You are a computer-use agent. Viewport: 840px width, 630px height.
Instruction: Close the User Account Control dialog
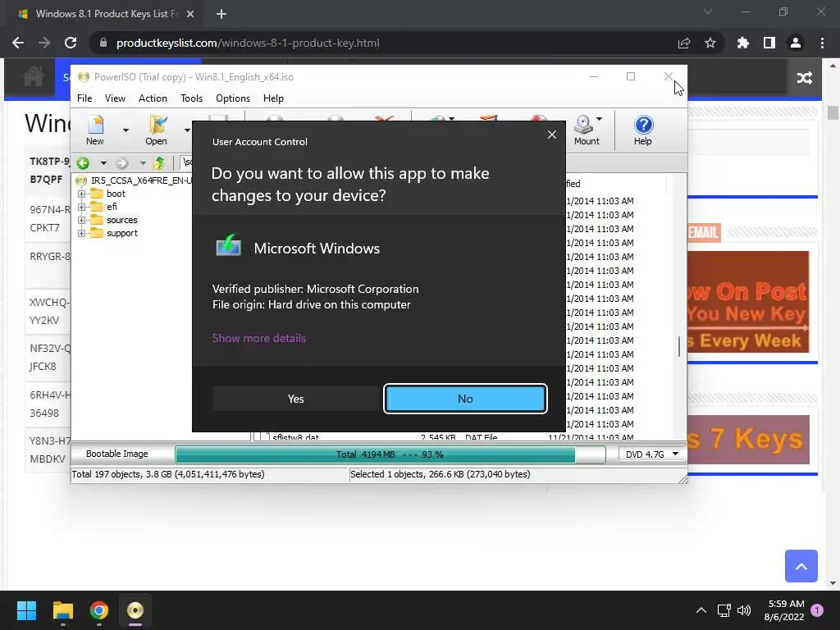pyautogui.click(x=552, y=135)
